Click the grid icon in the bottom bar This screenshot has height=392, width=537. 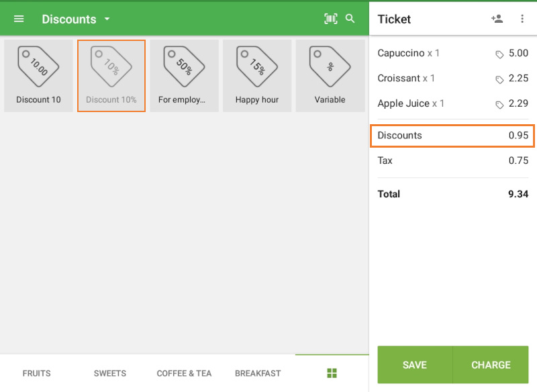332,373
